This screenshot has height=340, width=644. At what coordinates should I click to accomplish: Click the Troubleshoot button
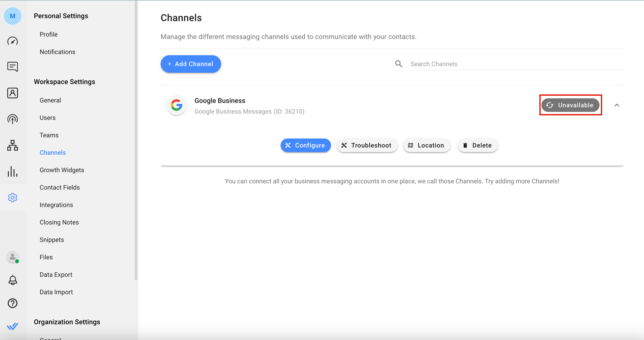pyautogui.click(x=367, y=145)
